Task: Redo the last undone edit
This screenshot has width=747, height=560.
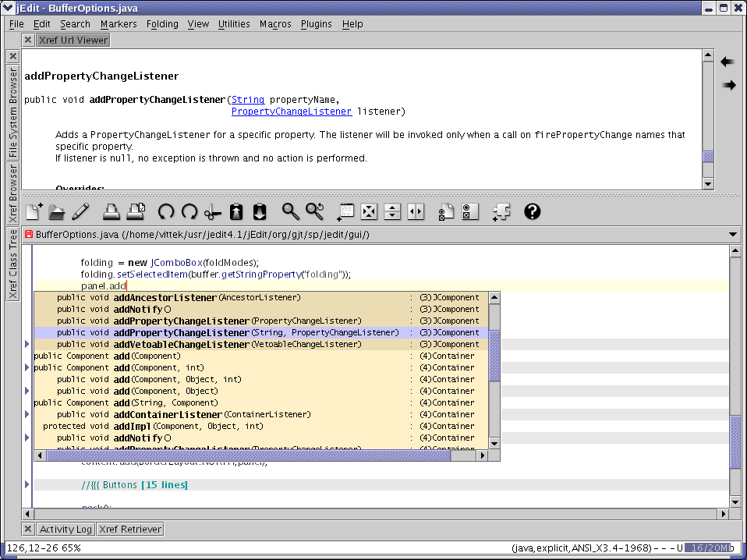Action: point(189,211)
